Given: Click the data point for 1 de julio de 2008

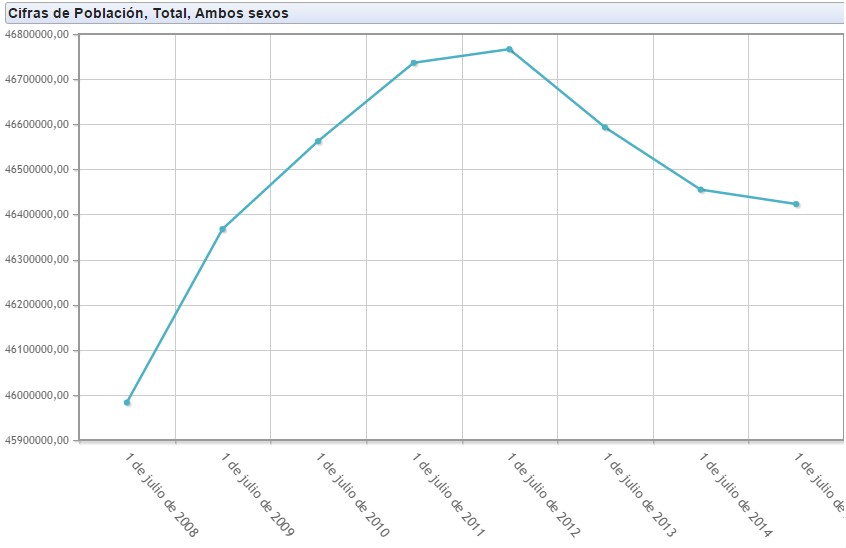Looking at the screenshot, I should click(127, 402).
